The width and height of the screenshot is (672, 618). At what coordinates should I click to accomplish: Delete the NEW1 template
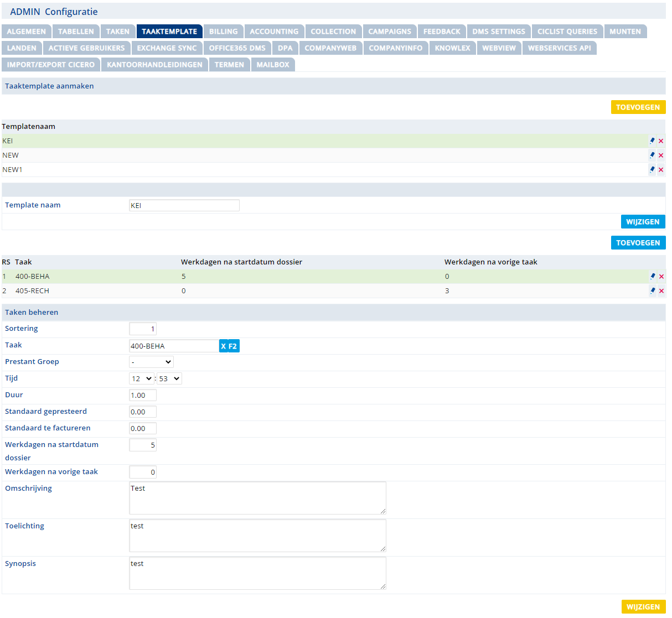(x=661, y=170)
